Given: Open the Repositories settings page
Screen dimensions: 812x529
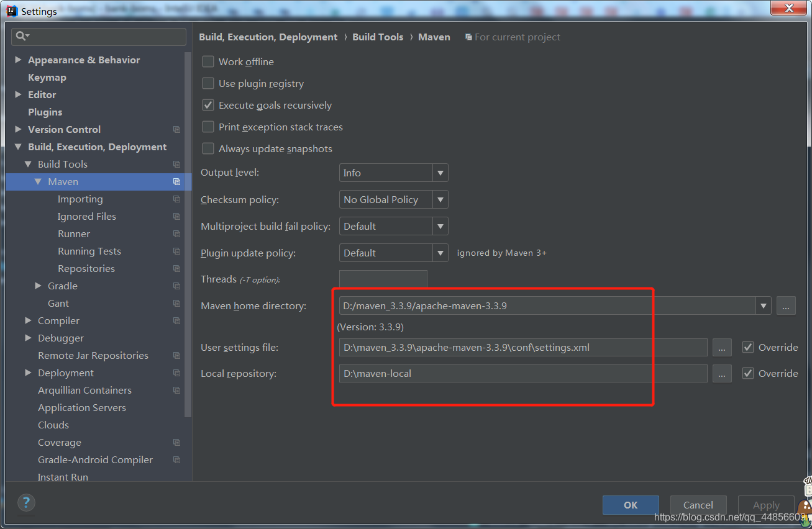Looking at the screenshot, I should (86, 269).
